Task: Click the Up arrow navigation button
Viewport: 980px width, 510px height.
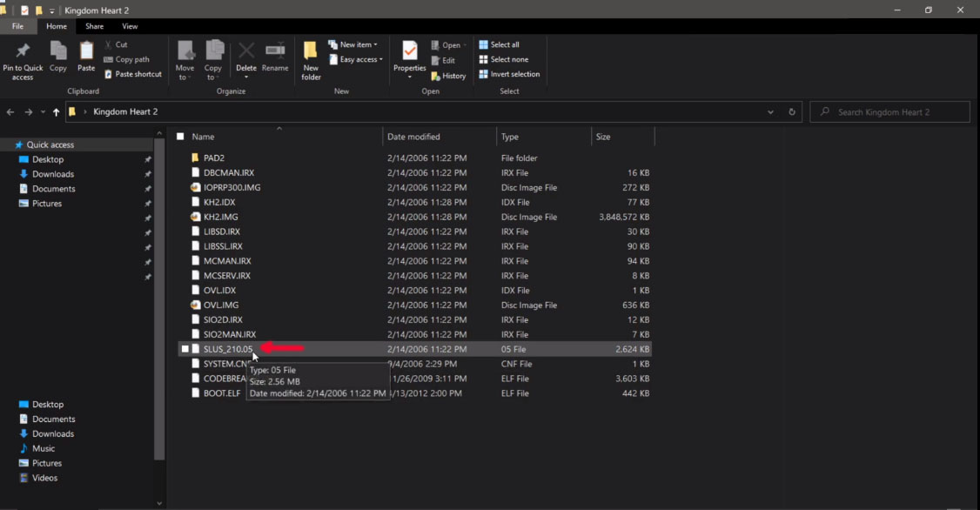Action: coord(57,112)
